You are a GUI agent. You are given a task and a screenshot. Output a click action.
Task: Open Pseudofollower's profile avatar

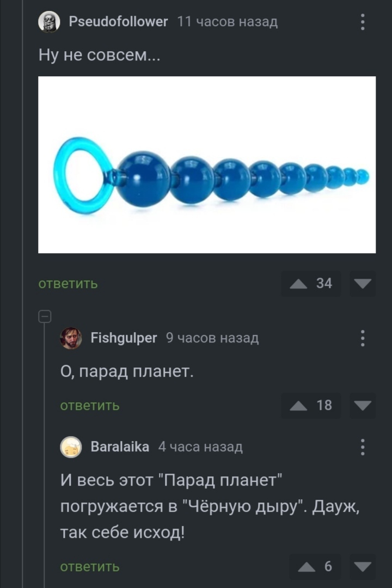point(49,22)
